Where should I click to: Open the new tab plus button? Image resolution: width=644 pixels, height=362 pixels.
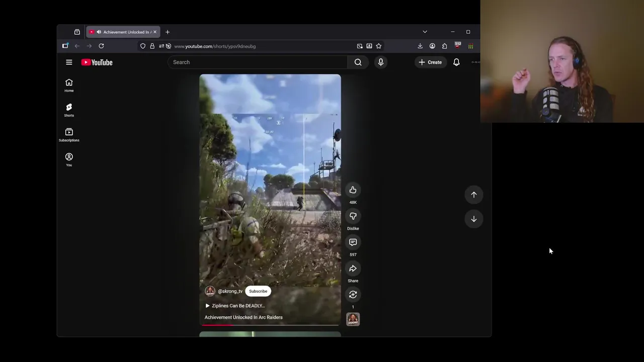coord(168,32)
